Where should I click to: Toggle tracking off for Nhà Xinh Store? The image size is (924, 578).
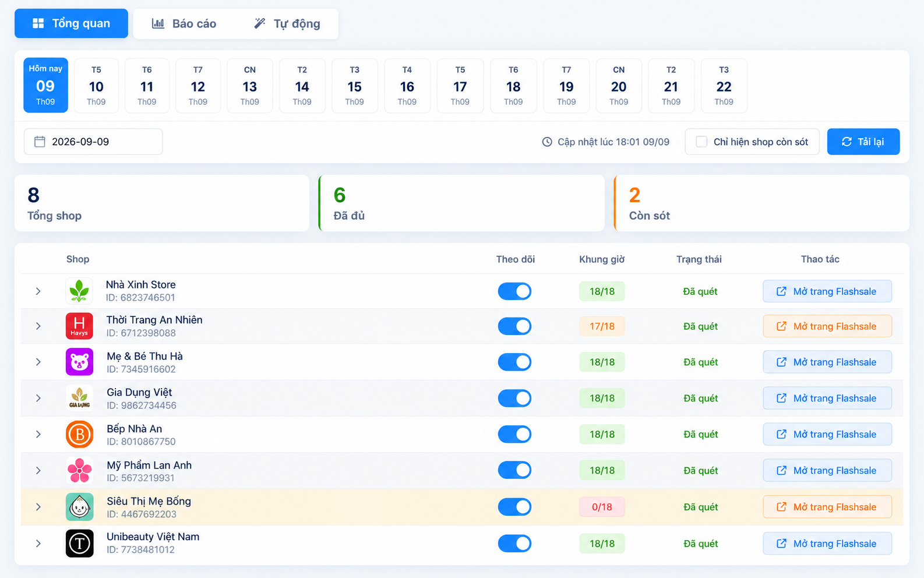coord(514,291)
